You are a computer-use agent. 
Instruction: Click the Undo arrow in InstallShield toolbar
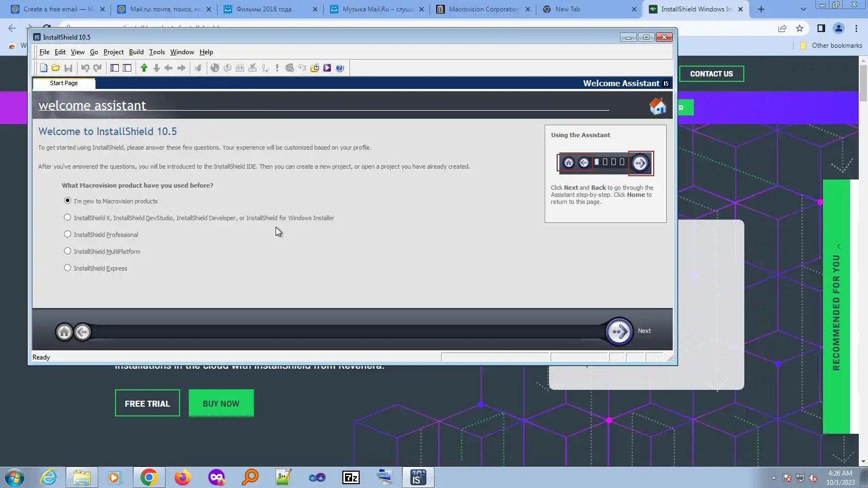(x=85, y=68)
